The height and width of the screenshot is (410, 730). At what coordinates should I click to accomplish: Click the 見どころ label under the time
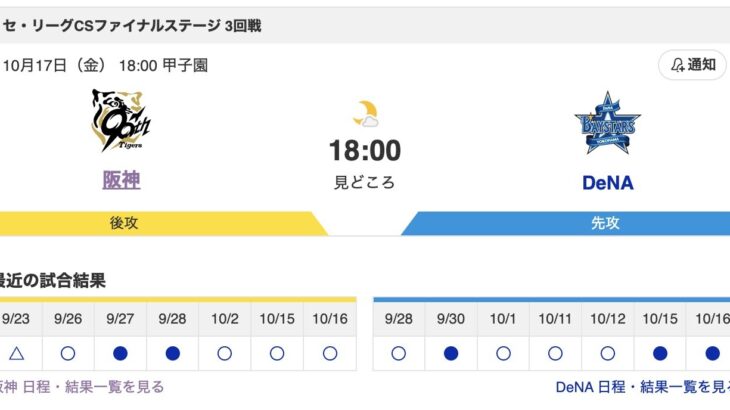click(x=364, y=182)
